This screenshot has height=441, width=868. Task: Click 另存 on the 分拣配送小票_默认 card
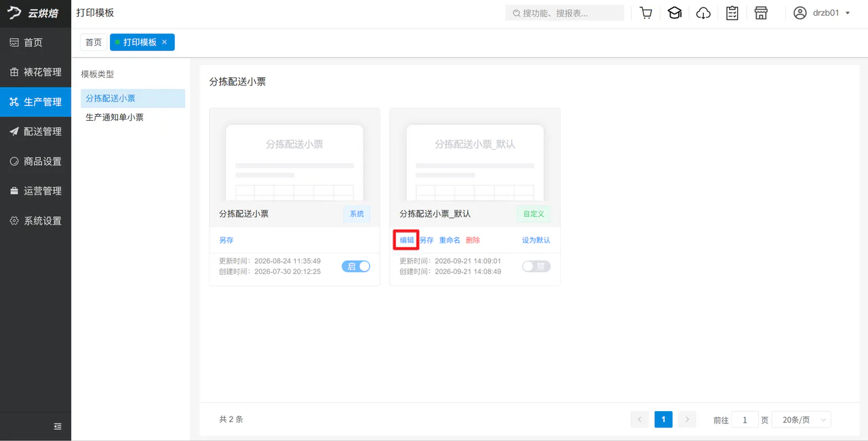click(427, 240)
